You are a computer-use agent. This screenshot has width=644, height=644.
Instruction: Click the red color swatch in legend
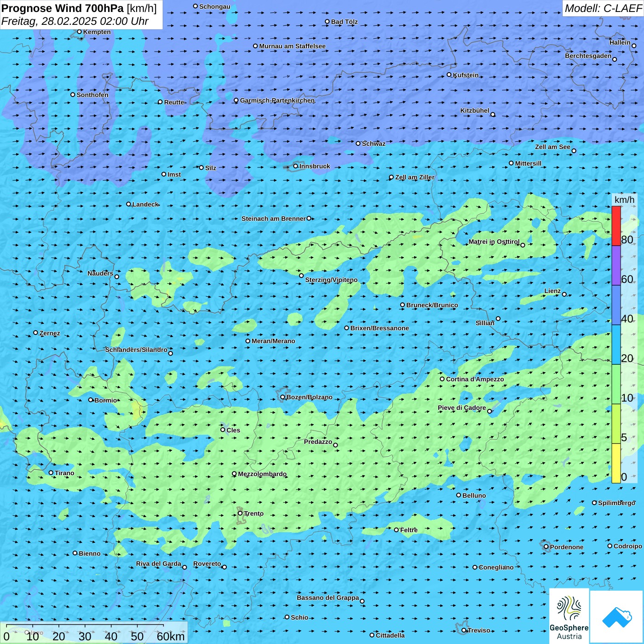click(616, 226)
